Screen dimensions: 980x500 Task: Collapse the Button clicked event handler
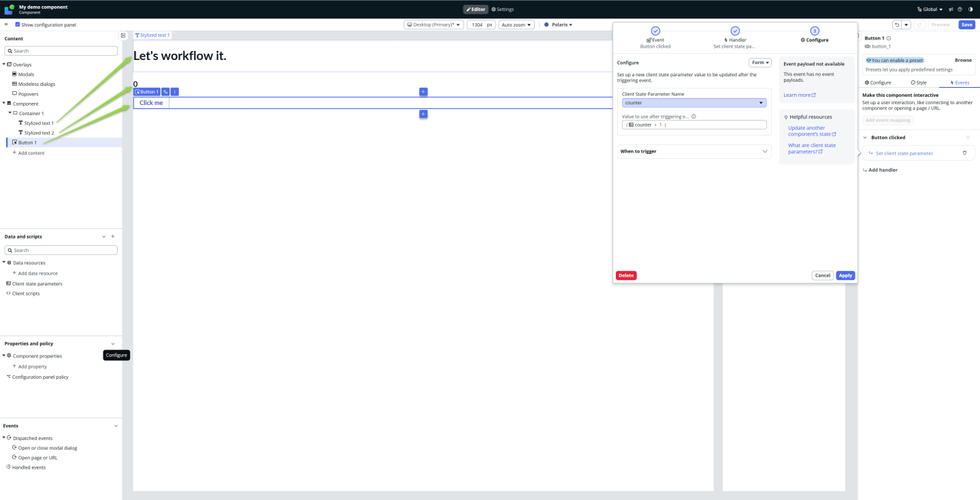pos(865,137)
